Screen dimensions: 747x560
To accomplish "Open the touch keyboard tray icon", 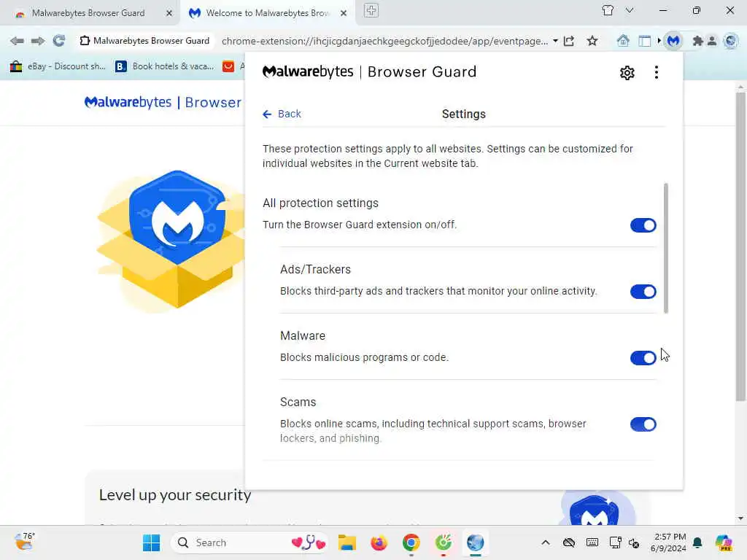I will pyautogui.click(x=592, y=542).
